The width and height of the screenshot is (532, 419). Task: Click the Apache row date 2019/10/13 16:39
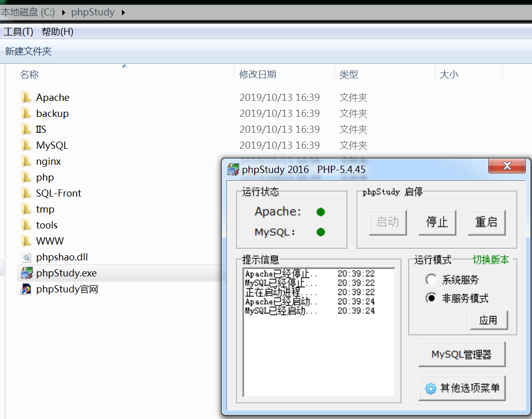[279, 97]
